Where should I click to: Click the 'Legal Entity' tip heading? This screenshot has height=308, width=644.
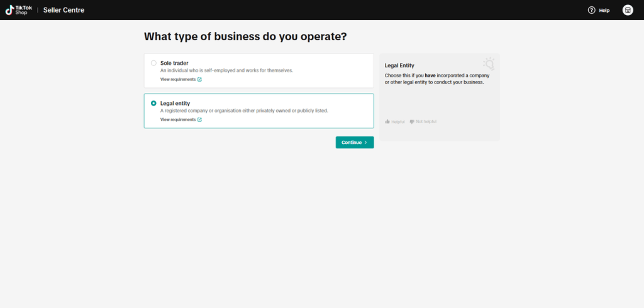point(399,65)
